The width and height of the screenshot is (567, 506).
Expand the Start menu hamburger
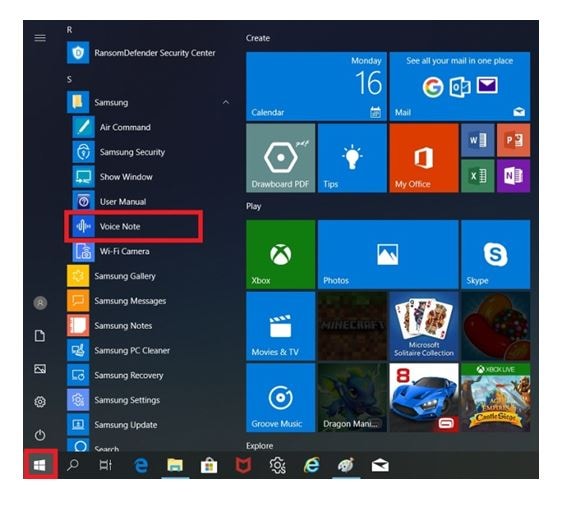(x=40, y=38)
